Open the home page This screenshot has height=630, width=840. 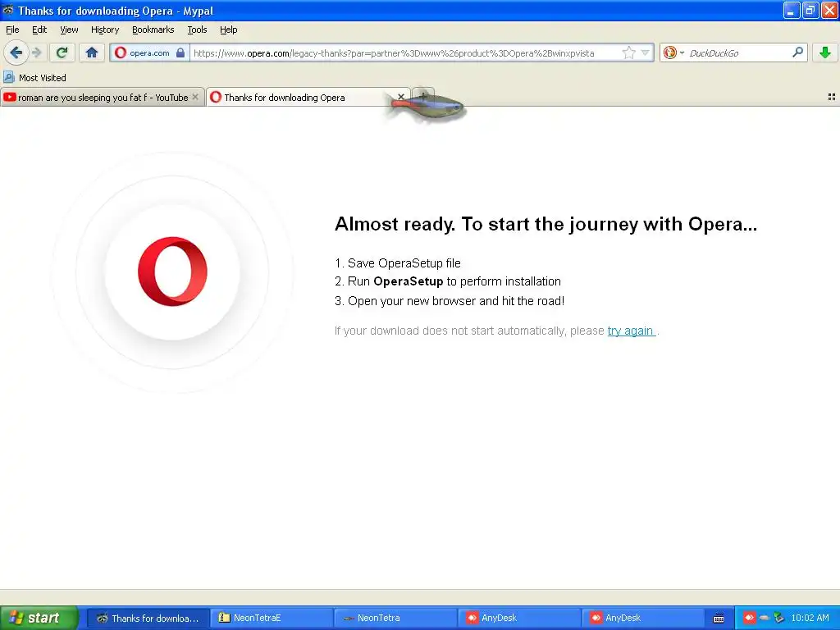pyautogui.click(x=92, y=52)
